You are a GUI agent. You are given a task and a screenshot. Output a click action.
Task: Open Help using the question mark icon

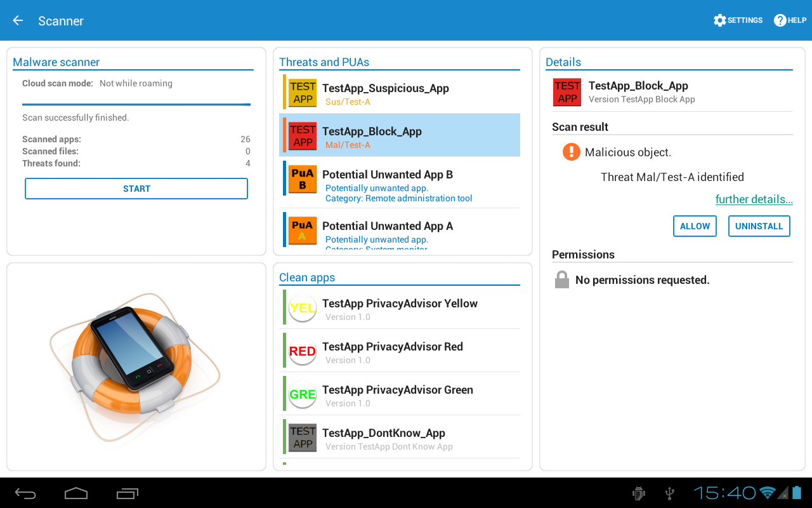(779, 20)
